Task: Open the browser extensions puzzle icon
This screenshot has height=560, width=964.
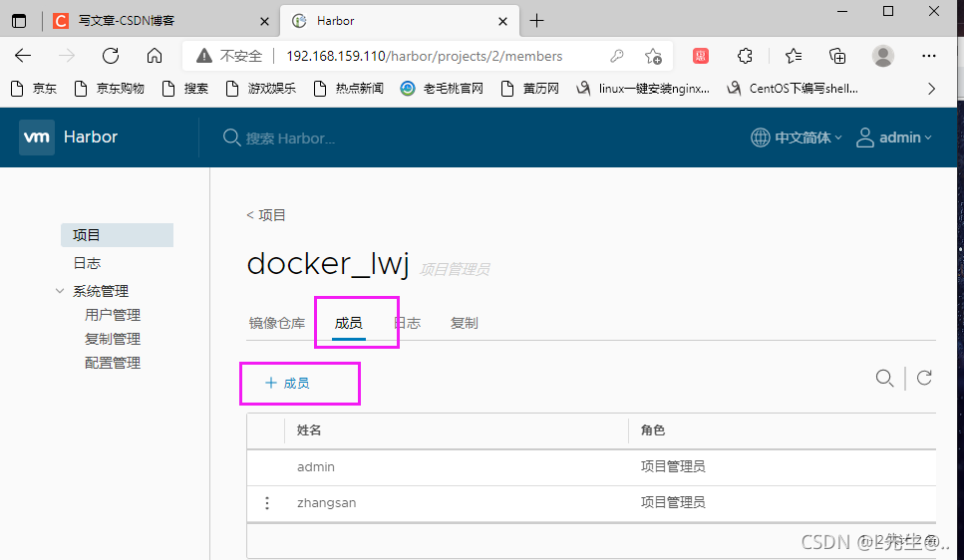Action: coord(745,56)
